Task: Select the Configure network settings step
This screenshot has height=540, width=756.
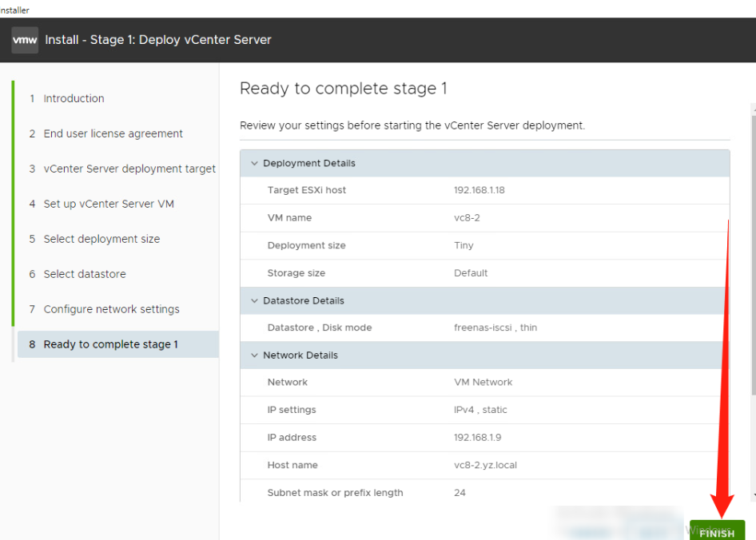Action: pyautogui.click(x=111, y=309)
